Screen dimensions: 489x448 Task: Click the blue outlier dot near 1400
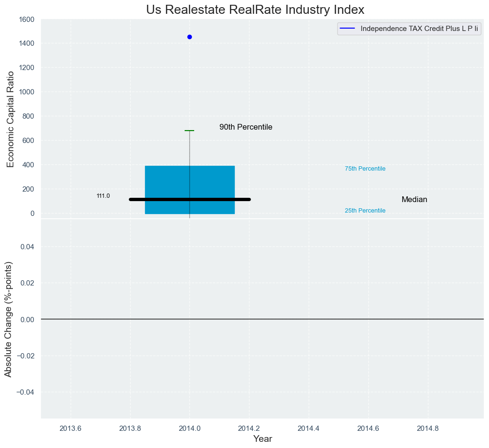tap(189, 37)
